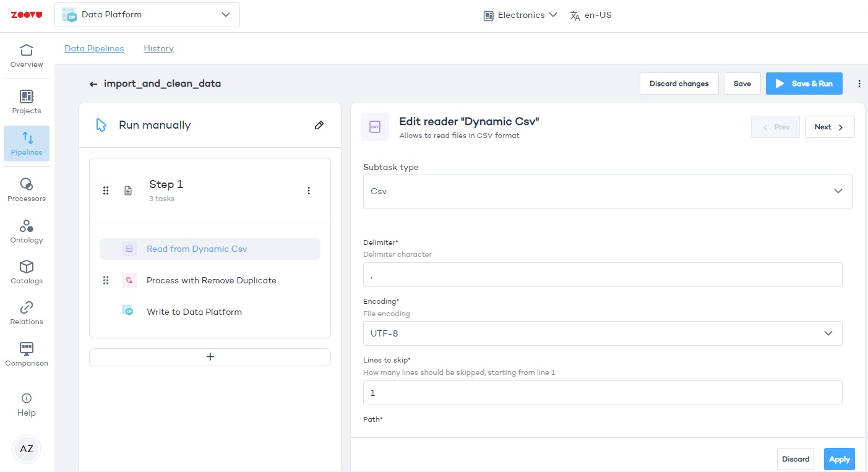Open the Help page

pos(27,405)
